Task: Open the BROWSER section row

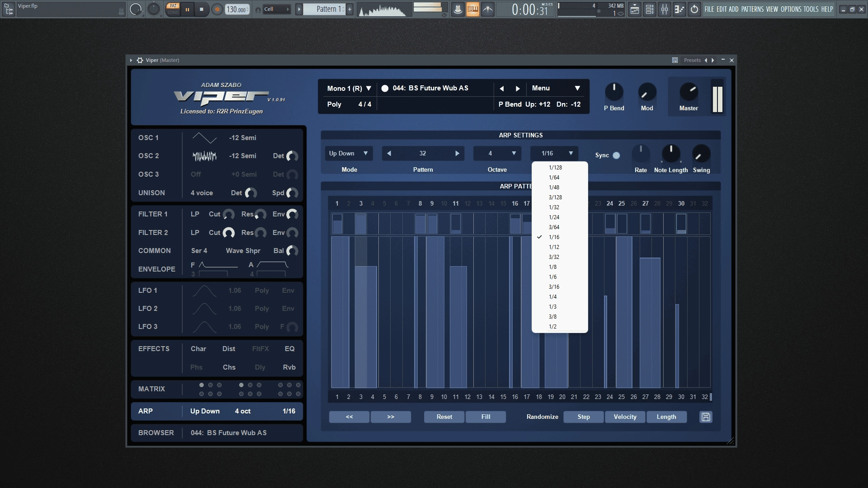Action: coord(217,433)
